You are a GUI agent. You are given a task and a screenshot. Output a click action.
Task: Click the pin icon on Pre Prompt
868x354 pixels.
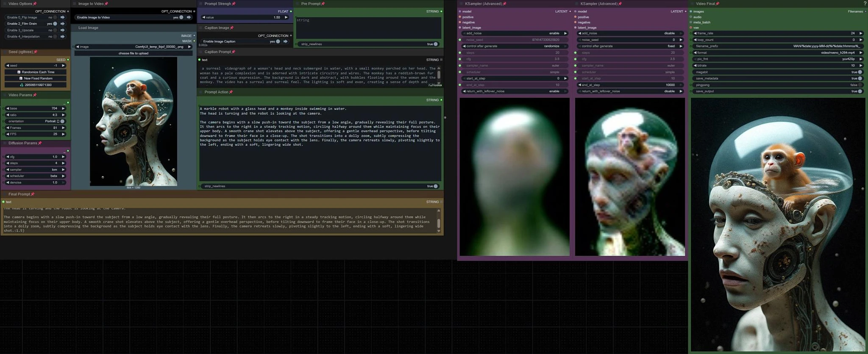[323, 4]
